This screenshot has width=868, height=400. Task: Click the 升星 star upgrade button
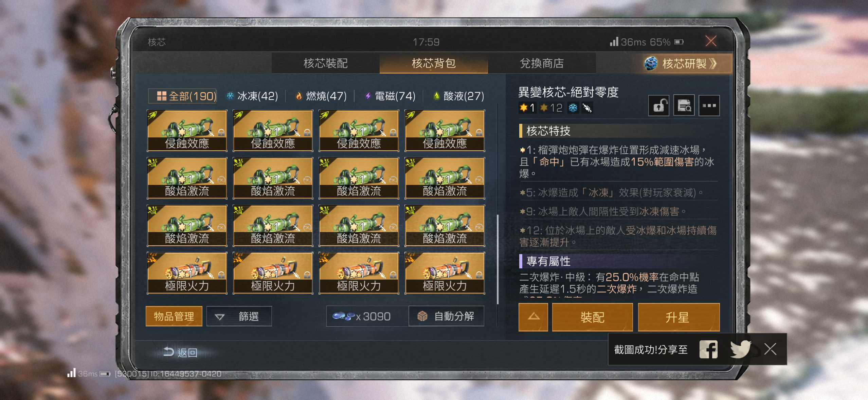[679, 317]
